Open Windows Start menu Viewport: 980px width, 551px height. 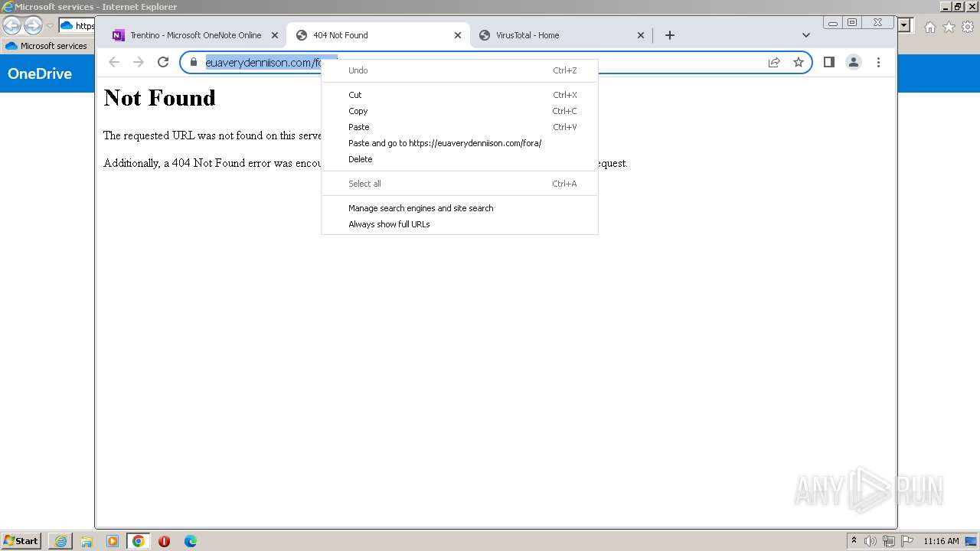[21, 541]
